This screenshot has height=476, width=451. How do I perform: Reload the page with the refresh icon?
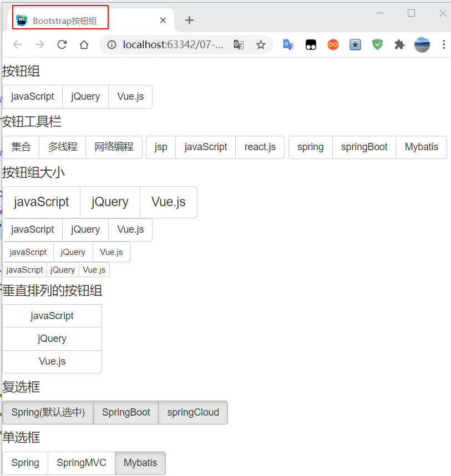coord(62,45)
